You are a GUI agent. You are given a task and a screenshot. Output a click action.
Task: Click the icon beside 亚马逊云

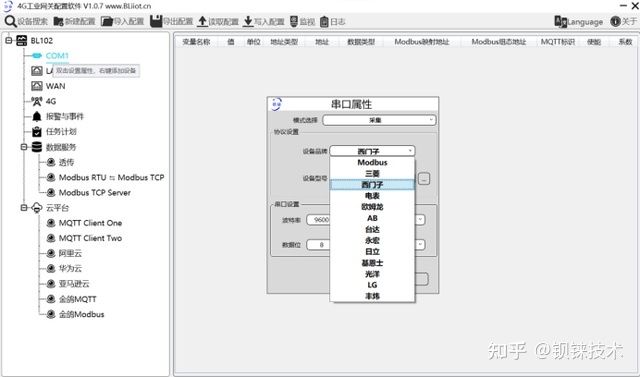pyautogui.click(x=51, y=284)
